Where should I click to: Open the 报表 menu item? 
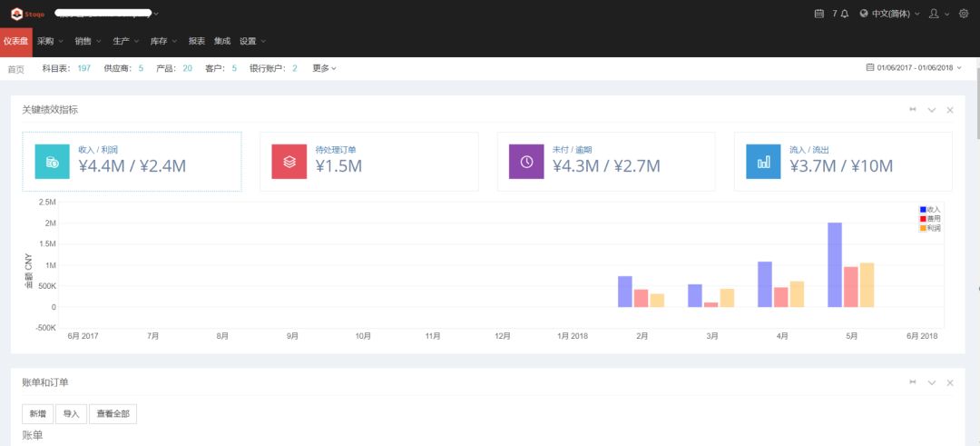197,41
